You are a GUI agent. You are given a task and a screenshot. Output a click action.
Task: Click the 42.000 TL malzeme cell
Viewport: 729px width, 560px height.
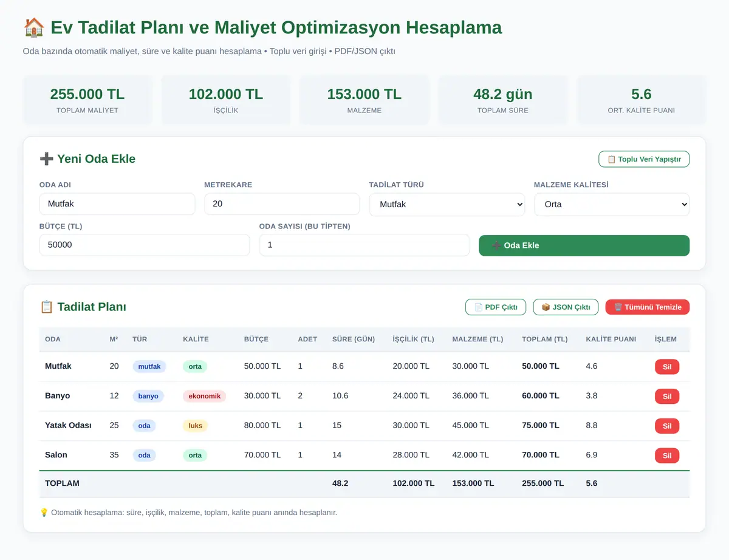click(471, 455)
